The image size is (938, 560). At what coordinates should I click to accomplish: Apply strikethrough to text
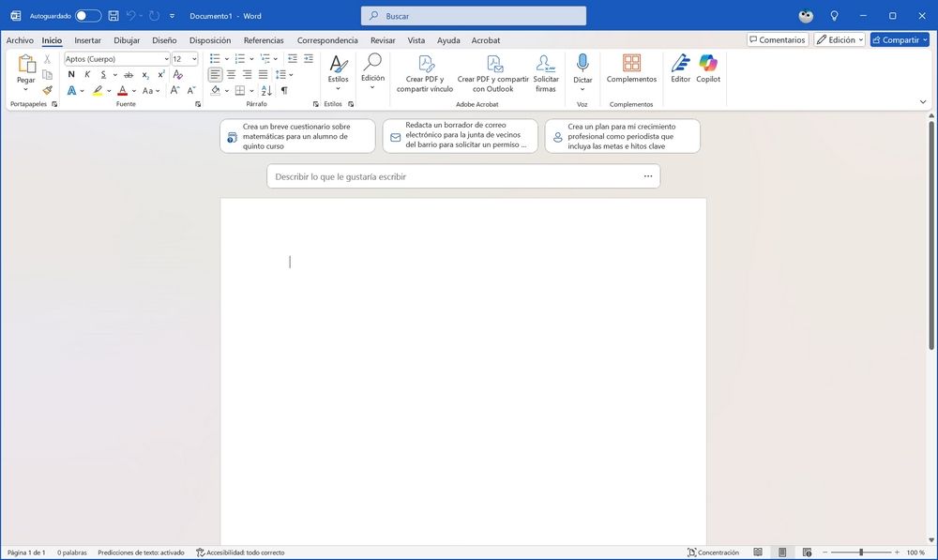[x=129, y=74]
